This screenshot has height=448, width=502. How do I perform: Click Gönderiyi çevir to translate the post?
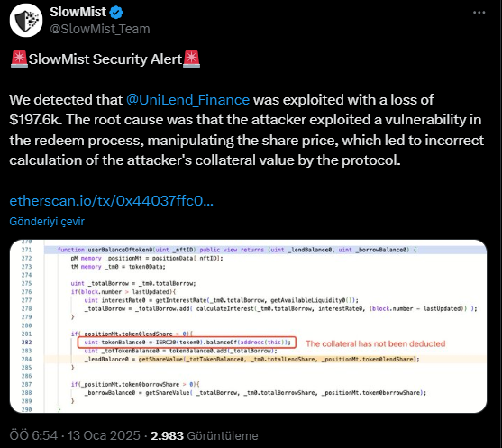coord(47,221)
